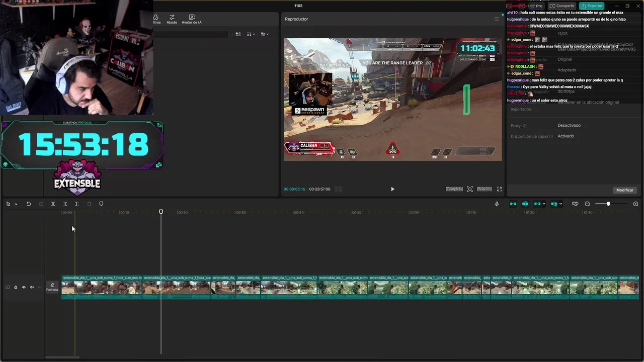The width and height of the screenshot is (644, 362).
Task: Click the 00:30 ruler mark
Action: coord(240,213)
